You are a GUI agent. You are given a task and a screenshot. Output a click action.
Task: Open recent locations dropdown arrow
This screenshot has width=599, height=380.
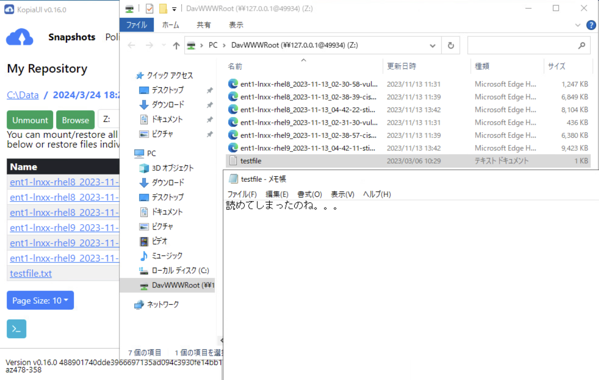pos(164,45)
